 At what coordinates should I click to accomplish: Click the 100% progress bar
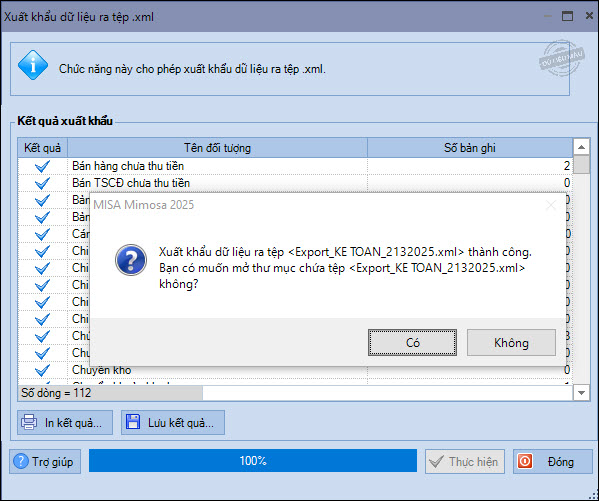tap(253, 460)
